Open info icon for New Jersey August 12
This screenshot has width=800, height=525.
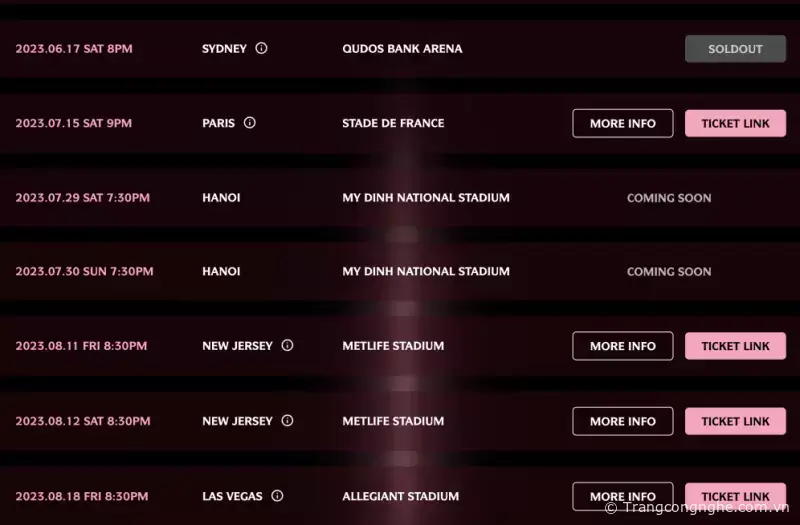[x=287, y=421]
